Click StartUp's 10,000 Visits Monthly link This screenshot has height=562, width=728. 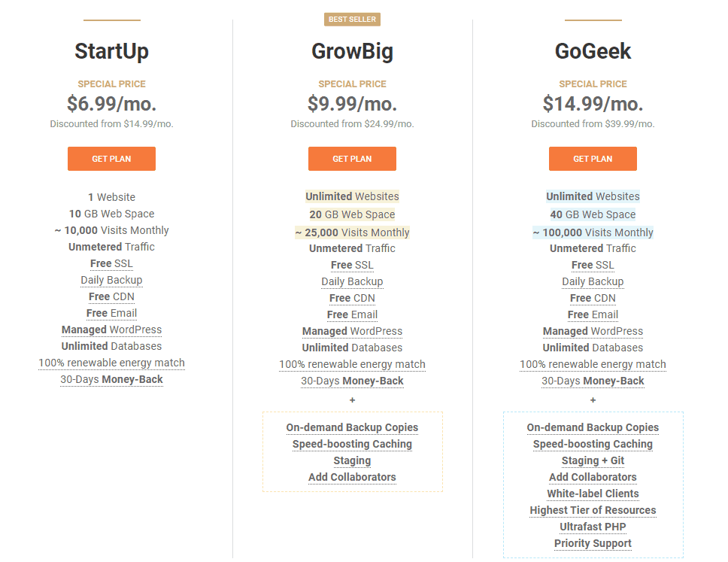pyautogui.click(x=111, y=230)
